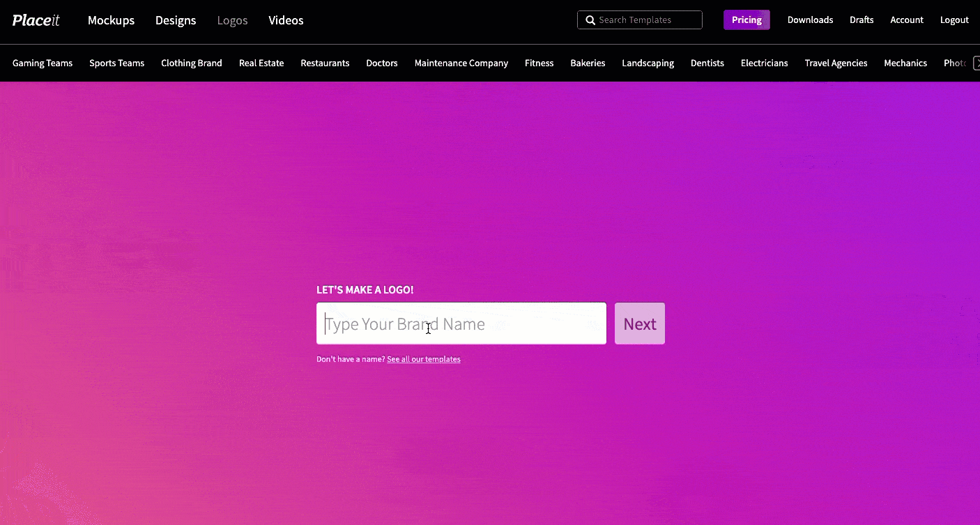Select Clothing Brand category

click(192, 63)
